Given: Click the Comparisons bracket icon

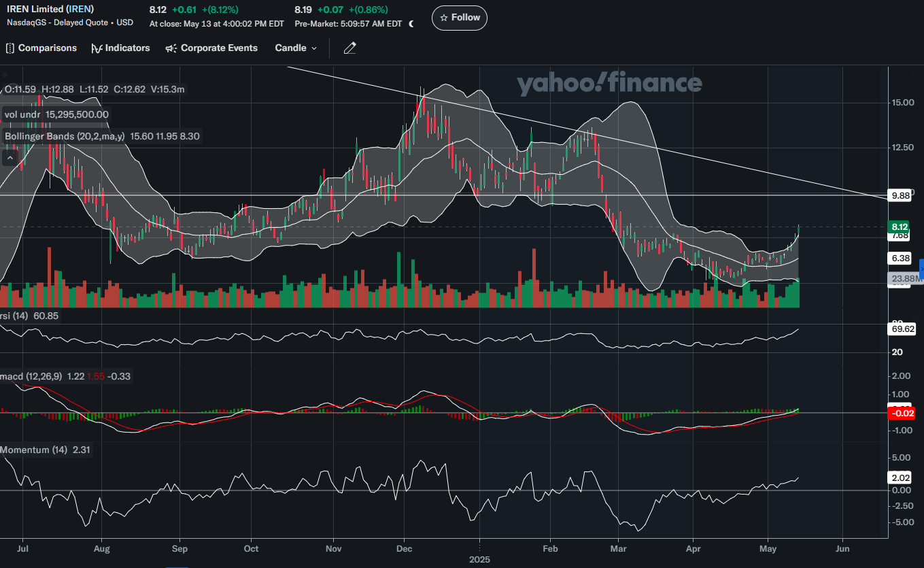Looking at the screenshot, I should [10, 48].
